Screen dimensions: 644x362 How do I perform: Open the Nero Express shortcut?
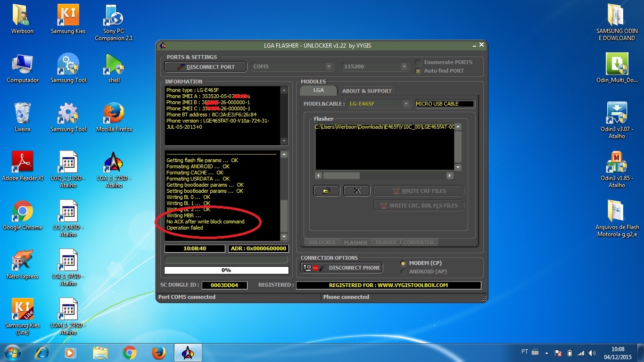[22, 264]
